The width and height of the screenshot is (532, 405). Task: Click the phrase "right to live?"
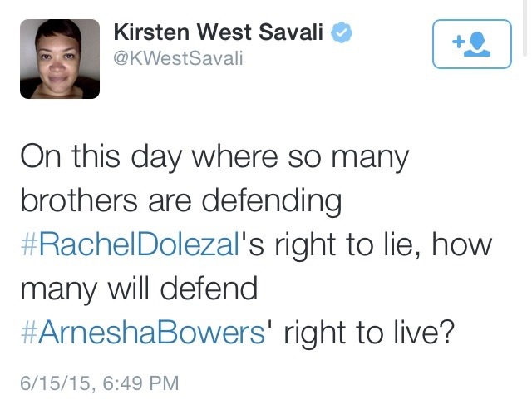370,335
